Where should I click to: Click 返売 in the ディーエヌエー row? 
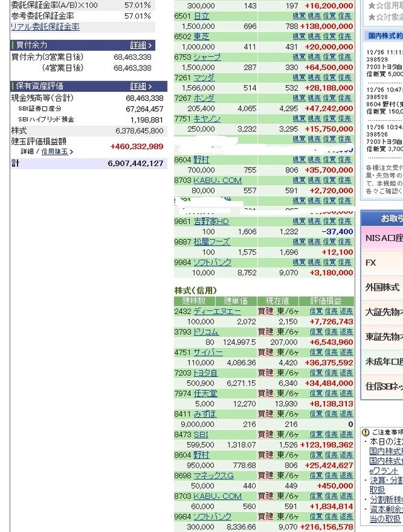(346, 312)
